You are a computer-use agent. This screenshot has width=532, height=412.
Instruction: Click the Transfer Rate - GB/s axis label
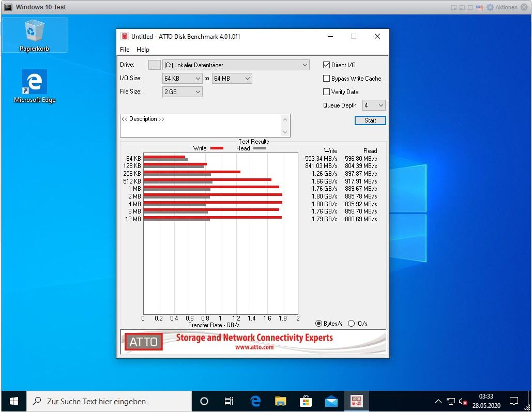pos(214,325)
